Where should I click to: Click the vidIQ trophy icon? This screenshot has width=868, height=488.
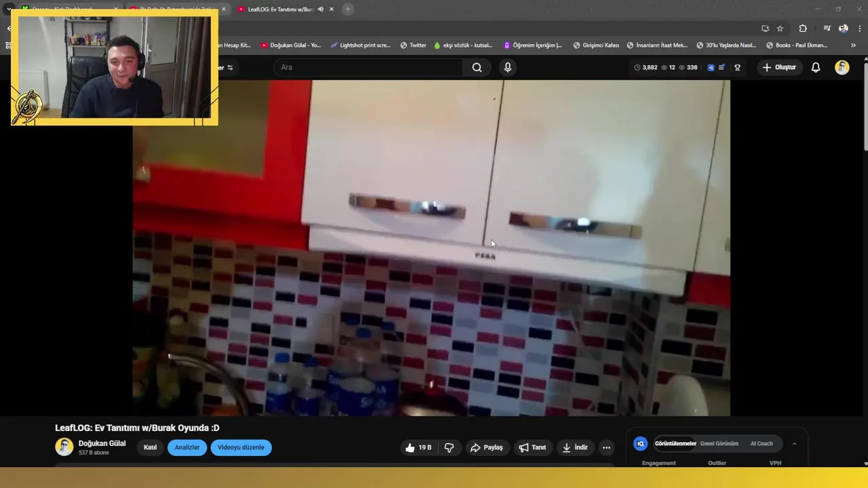click(737, 67)
